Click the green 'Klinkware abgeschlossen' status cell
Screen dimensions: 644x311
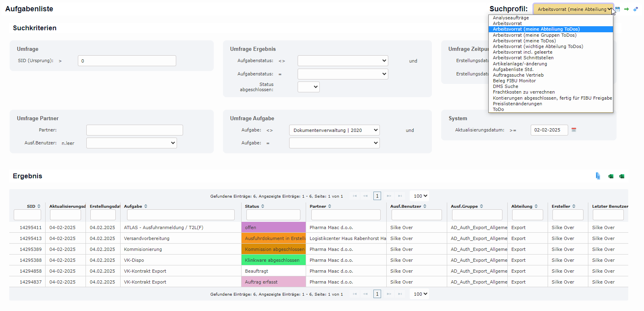click(273, 260)
